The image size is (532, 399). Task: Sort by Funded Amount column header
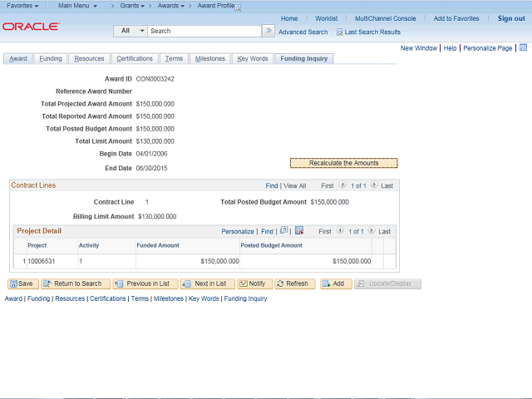coord(158,245)
